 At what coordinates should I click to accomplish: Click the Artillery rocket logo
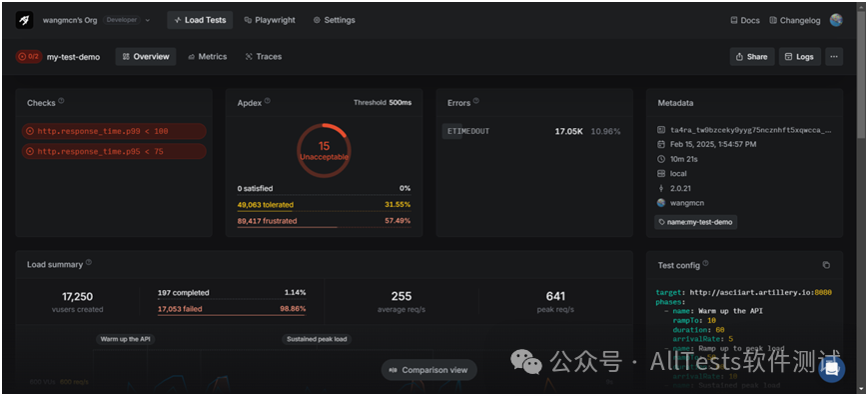(x=24, y=20)
